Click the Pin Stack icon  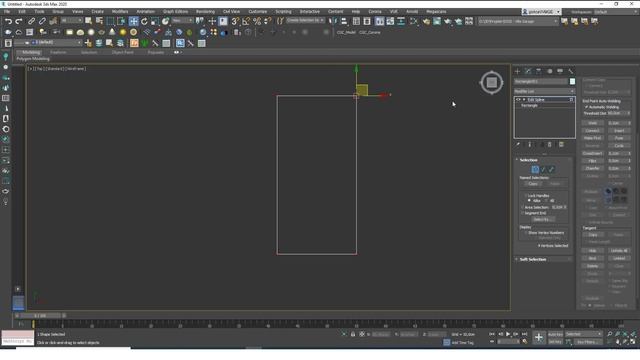(518, 144)
